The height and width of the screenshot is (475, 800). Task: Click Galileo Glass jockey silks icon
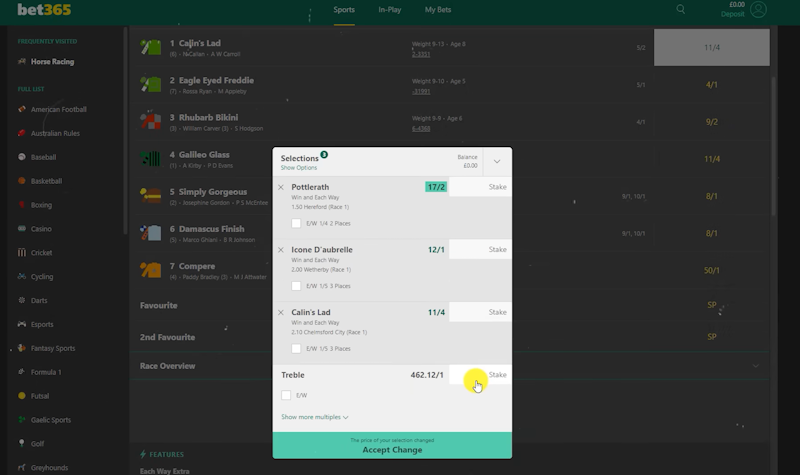tap(151, 159)
